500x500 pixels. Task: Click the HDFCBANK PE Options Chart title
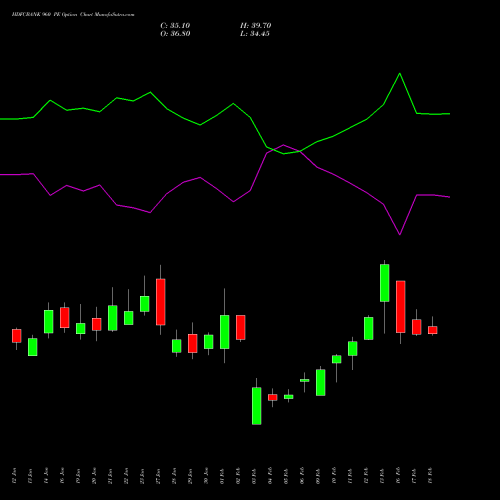[73, 15]
